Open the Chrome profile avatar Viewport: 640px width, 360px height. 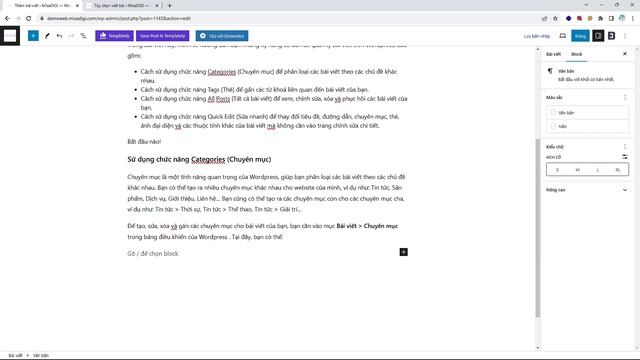click(x=622, y=18)
